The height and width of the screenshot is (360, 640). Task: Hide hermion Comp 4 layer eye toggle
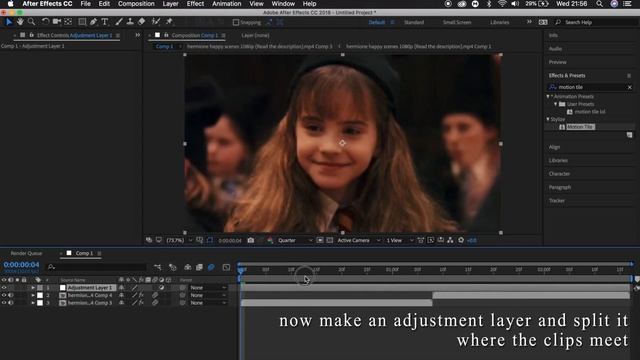(x=4, y=295)
